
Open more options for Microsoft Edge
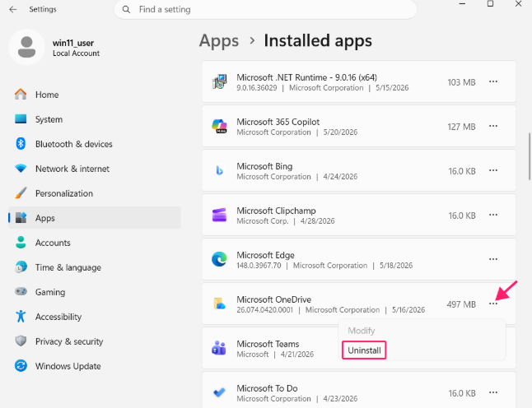[493, 259]
